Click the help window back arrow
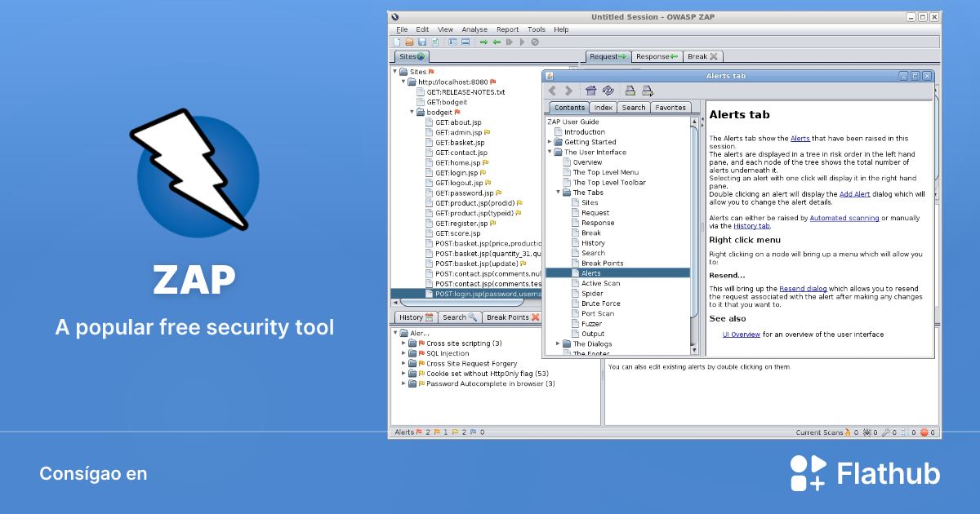The height and width of the screenshot is (514, 980). pos(553,91)
